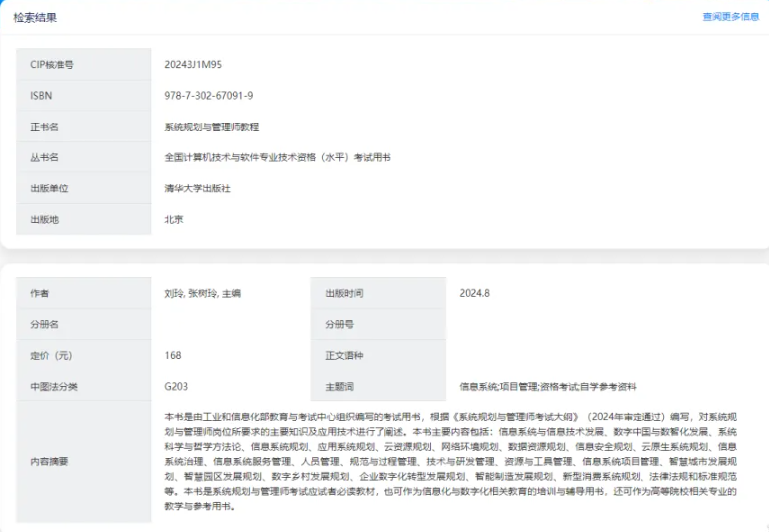Click the 丛书名 field label
This screenshot has width=769, height=532.
[x=44, y=157]
